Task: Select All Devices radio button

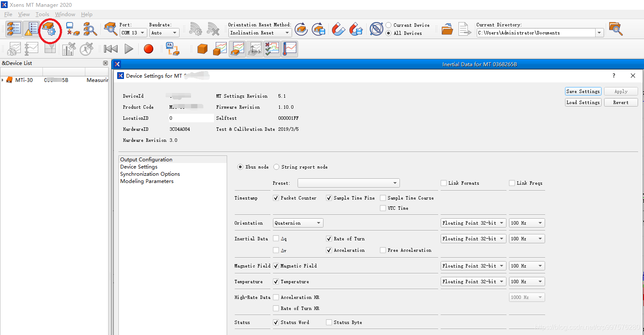Action: pos(388,33)
